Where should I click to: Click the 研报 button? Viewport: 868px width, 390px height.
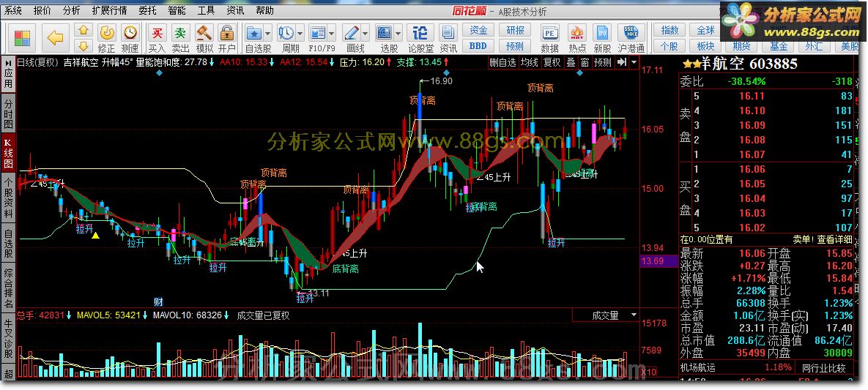point(514,31)
